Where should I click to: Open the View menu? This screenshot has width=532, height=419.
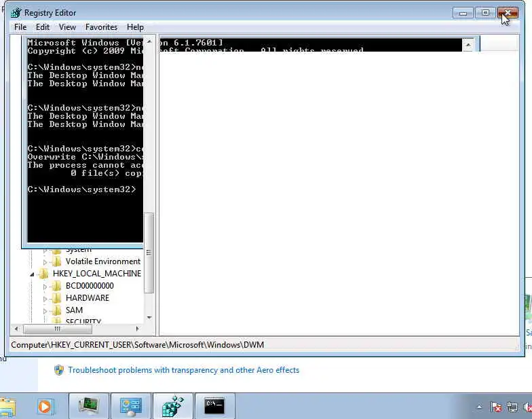click(x=67, y=27)
